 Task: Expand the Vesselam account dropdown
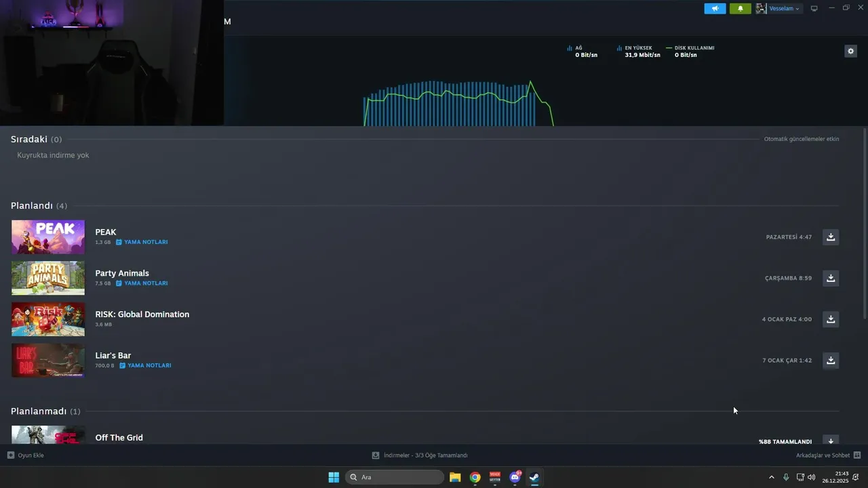(785, 9)
